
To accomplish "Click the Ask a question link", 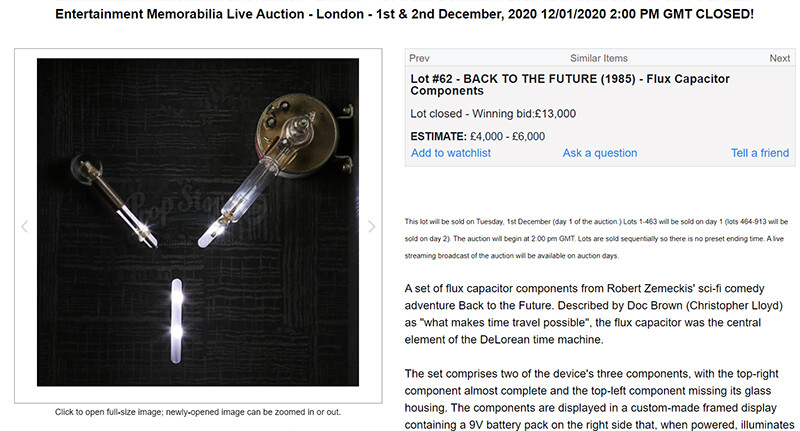I will coord(600,153).
